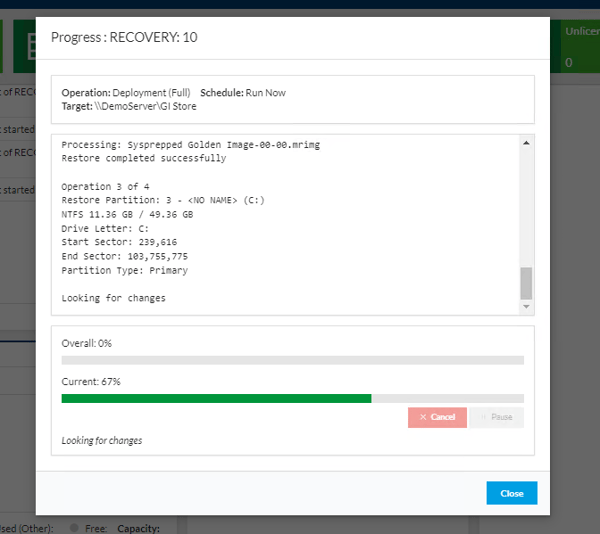Viewport: 600px width, 534px height.
Task: Click the log scrollbar down arrow
Action: (526, 307)
